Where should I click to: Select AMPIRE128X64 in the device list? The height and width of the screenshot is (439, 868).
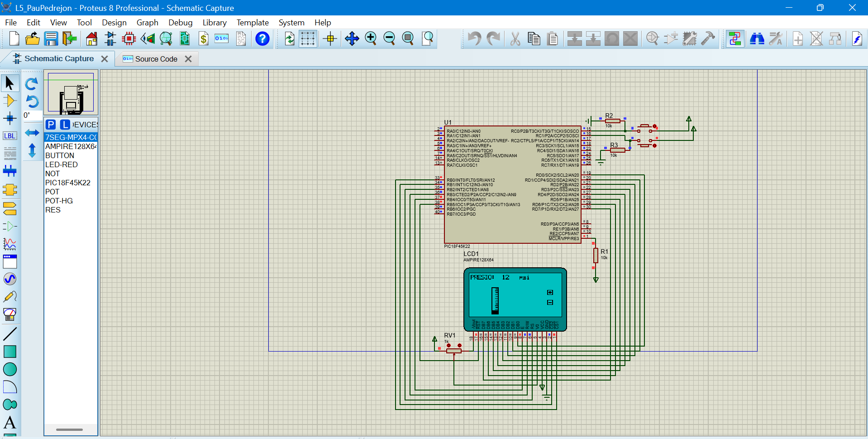point(71,146)
